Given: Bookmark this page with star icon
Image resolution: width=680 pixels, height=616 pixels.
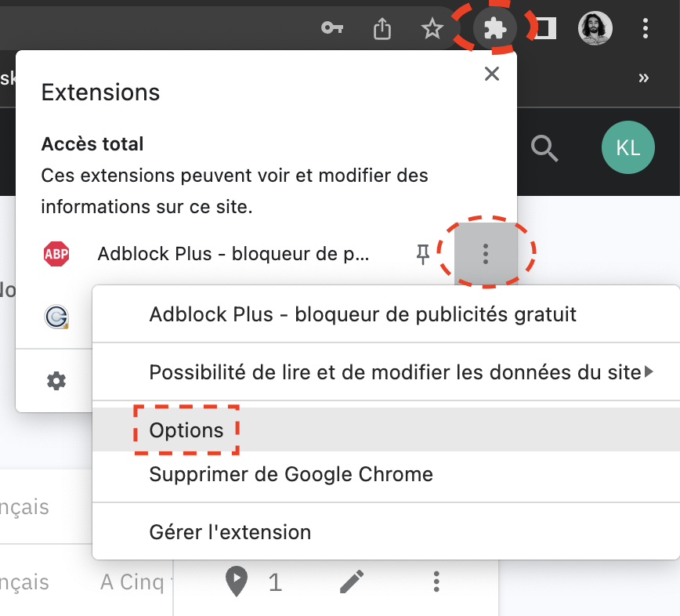Looking at the screenshot, I should (432, 29).
